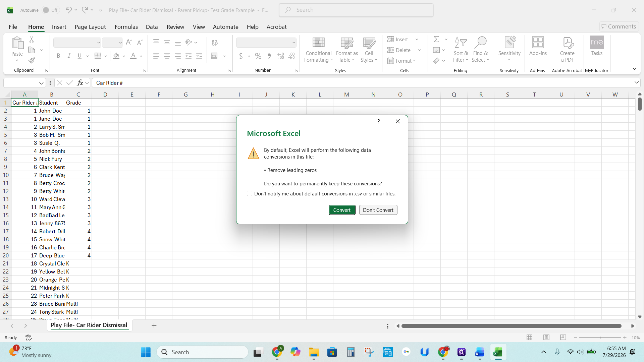Click the Don't Convert button
The image size is (644, 362).
(378, 210)
